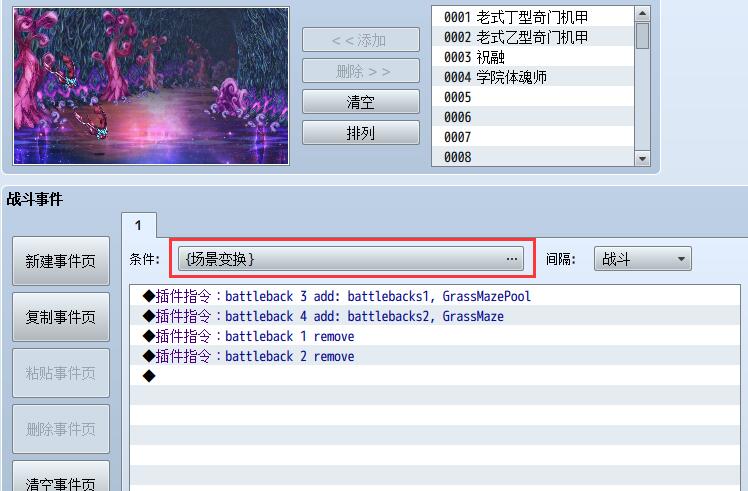Select command battleback 2 remove
The width and height of the screenshot is (748, 491).
coord(435,356)
